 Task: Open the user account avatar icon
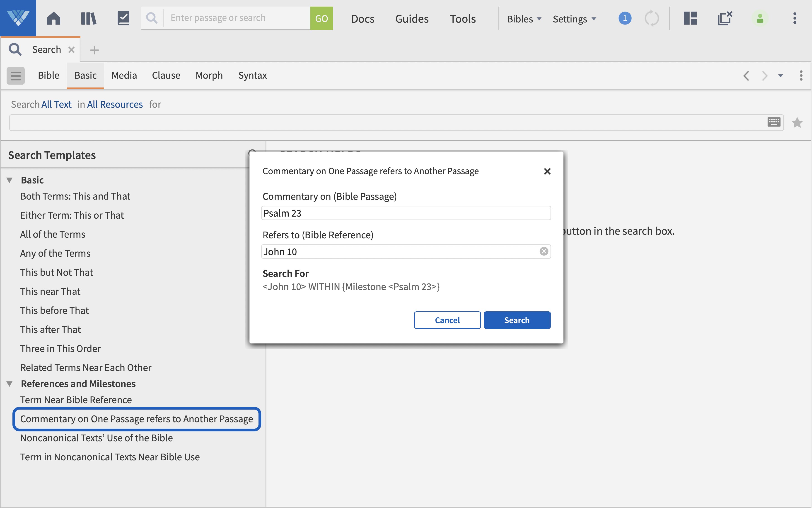click(760, 18)
